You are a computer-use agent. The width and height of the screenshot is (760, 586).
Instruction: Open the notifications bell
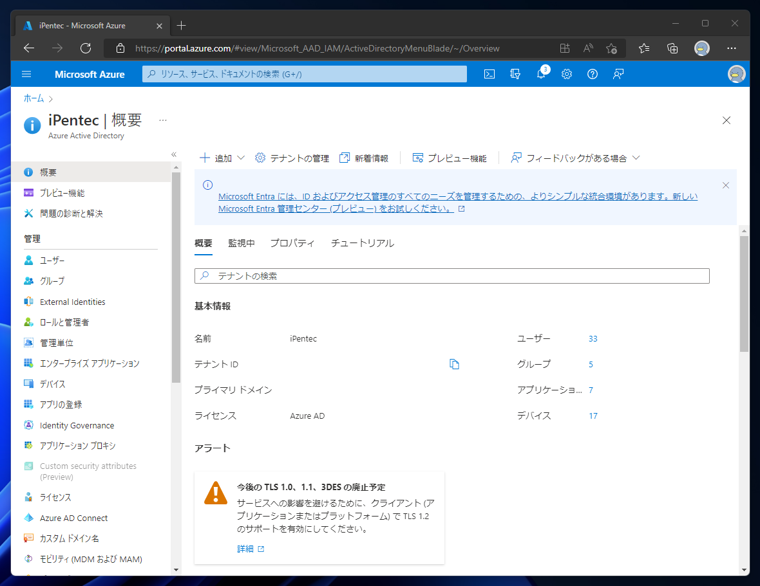tap(541, 74)
